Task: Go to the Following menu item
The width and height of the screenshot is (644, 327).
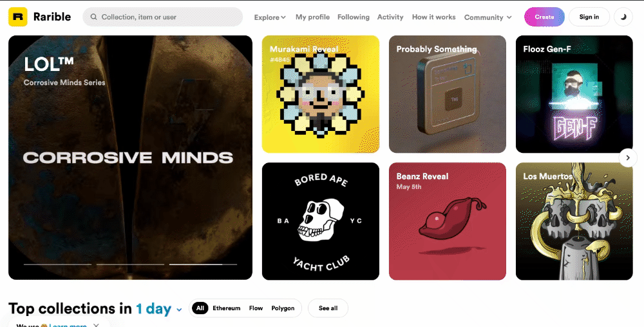Action: pyautogui.click(x=353, y=17)
